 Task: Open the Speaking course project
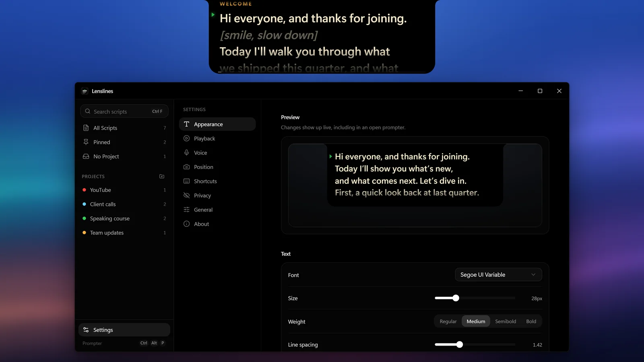124,218
